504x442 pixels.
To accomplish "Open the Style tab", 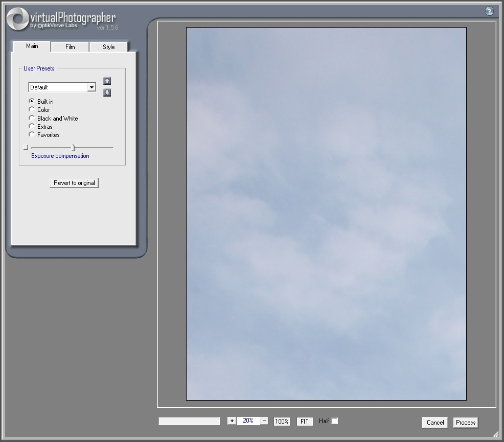I will (x=108, y=47).
